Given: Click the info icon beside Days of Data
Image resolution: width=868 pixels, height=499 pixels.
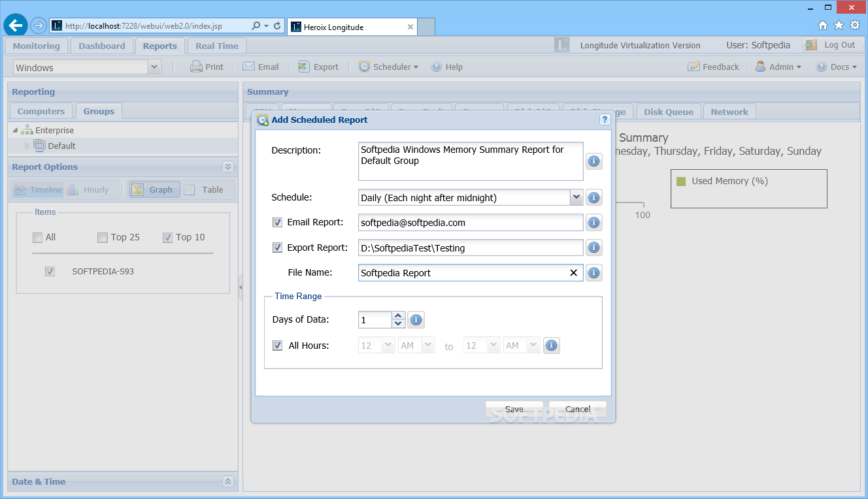Looking at the screenshot, I should [416, 320].
